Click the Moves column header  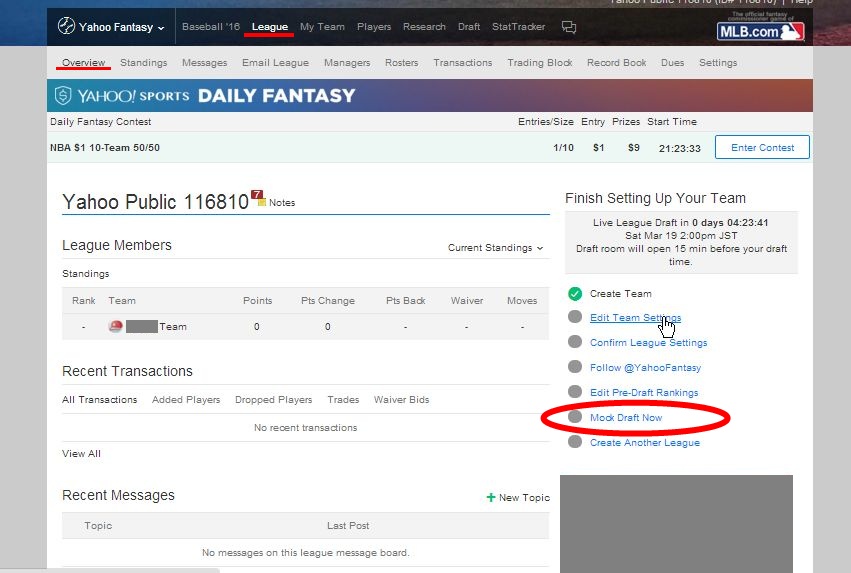click(522, 300)
